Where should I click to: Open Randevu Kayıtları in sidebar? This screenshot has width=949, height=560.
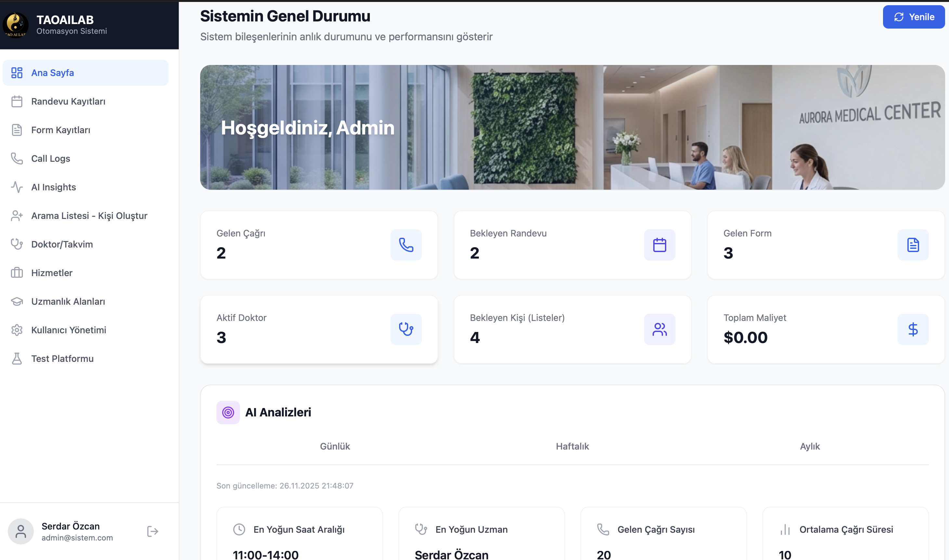point(68,101)
